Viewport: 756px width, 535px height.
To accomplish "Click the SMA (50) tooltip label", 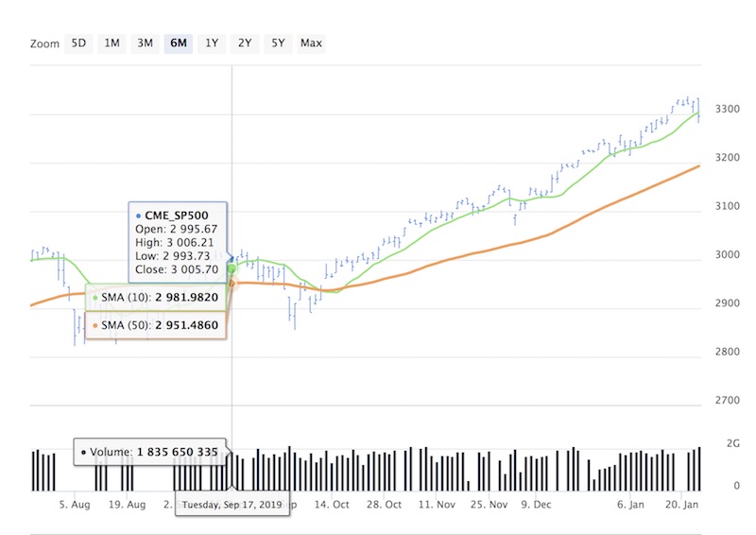I will (x=156, y=326).
